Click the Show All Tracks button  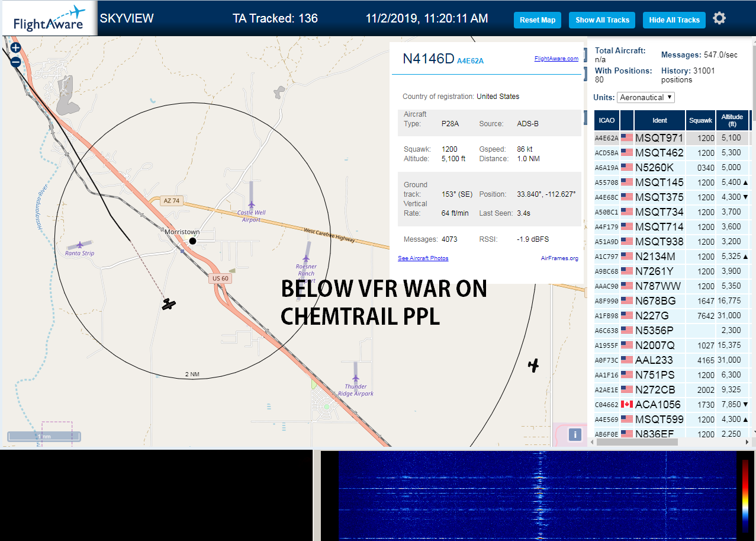click(602, 20)
